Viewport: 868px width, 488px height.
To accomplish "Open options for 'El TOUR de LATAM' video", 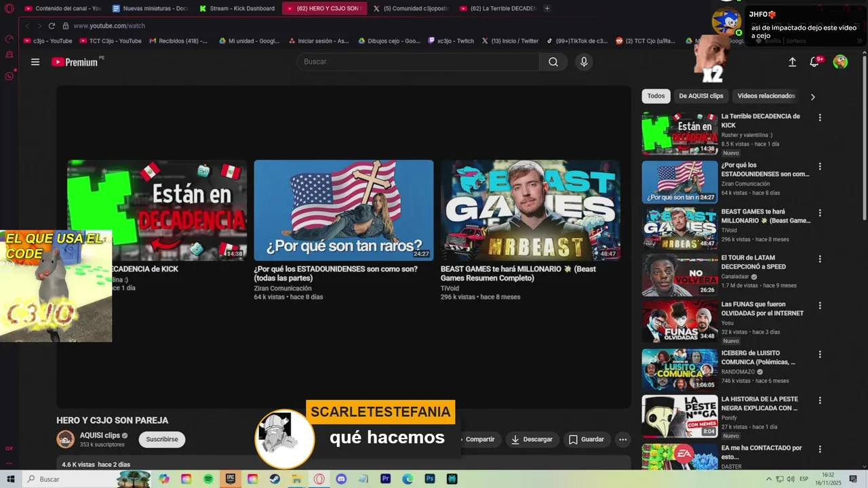I will pos(820,259).
